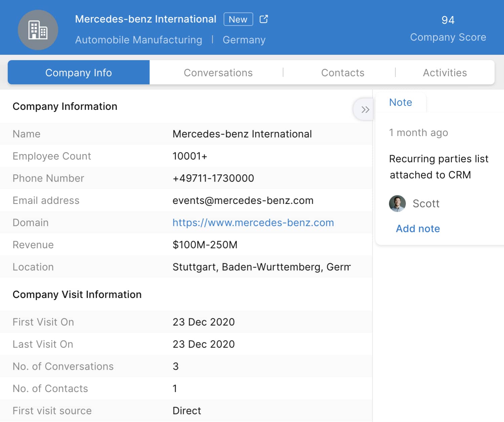Screen dimensions: 504x422
Task: Click the 94 Company Score value
Action: [448, 20]
